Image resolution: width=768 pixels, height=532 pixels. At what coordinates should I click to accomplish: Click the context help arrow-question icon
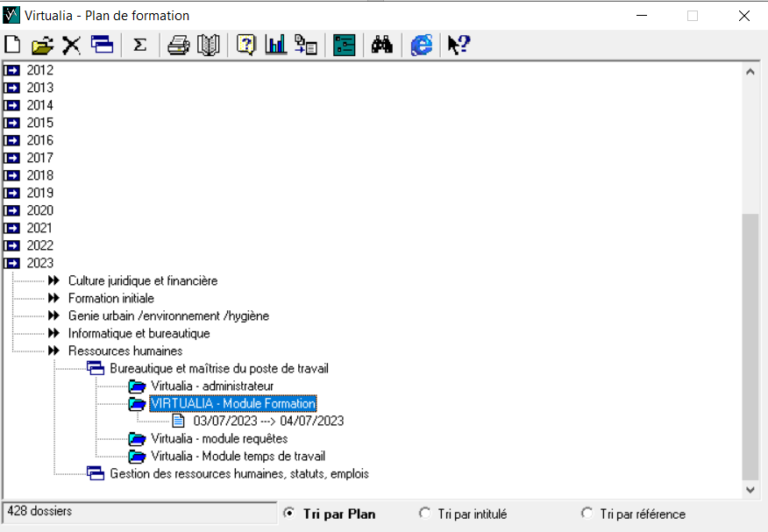(459, 46)
